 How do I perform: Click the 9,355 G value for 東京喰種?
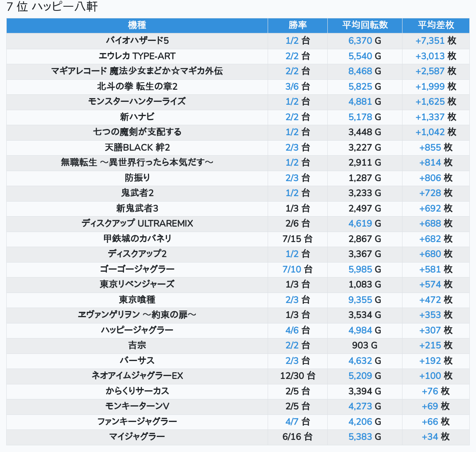coord(365,300)
